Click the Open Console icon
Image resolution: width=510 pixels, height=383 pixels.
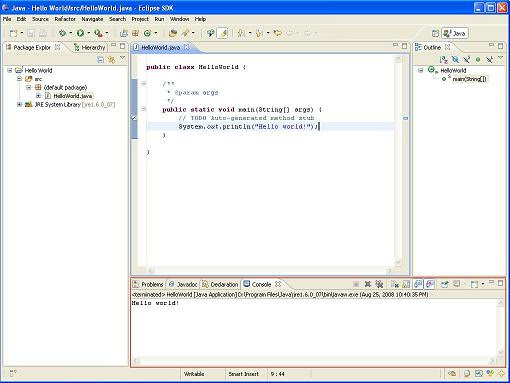click(x=474, y=284)
